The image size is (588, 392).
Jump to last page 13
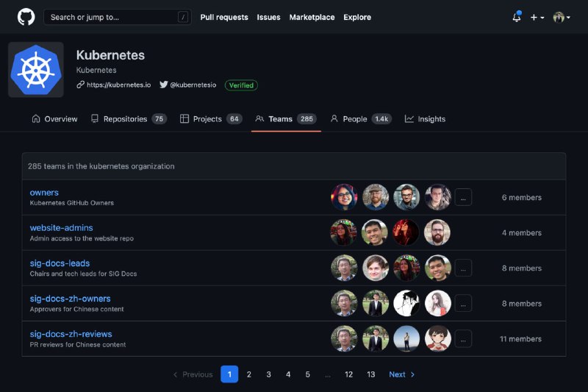[371, 374]
